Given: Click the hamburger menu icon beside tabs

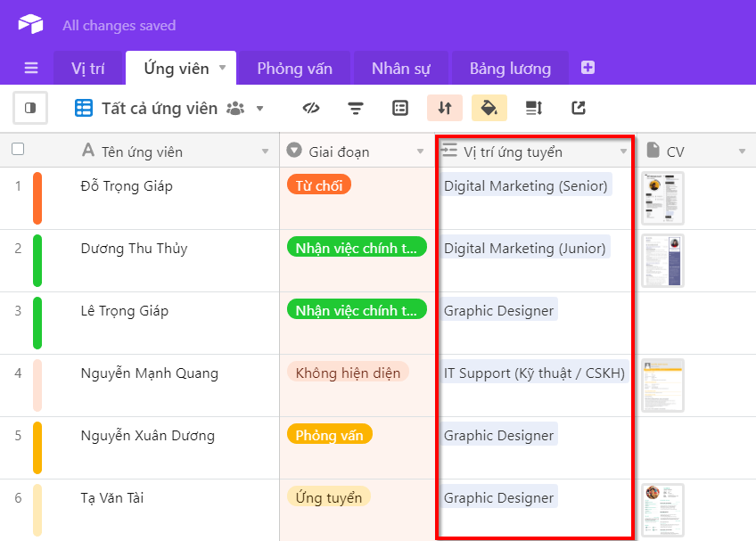Looking at the screenshot, I should click(31, 69).
